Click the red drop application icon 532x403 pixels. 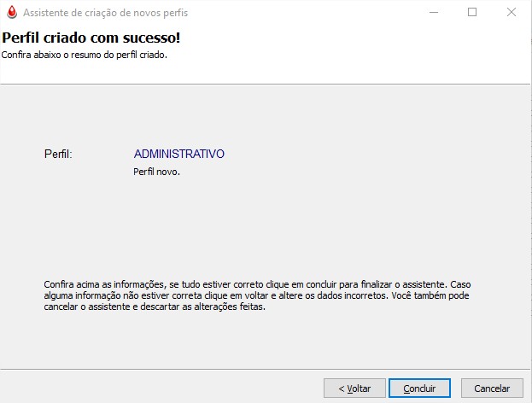[x=12, y=13]
